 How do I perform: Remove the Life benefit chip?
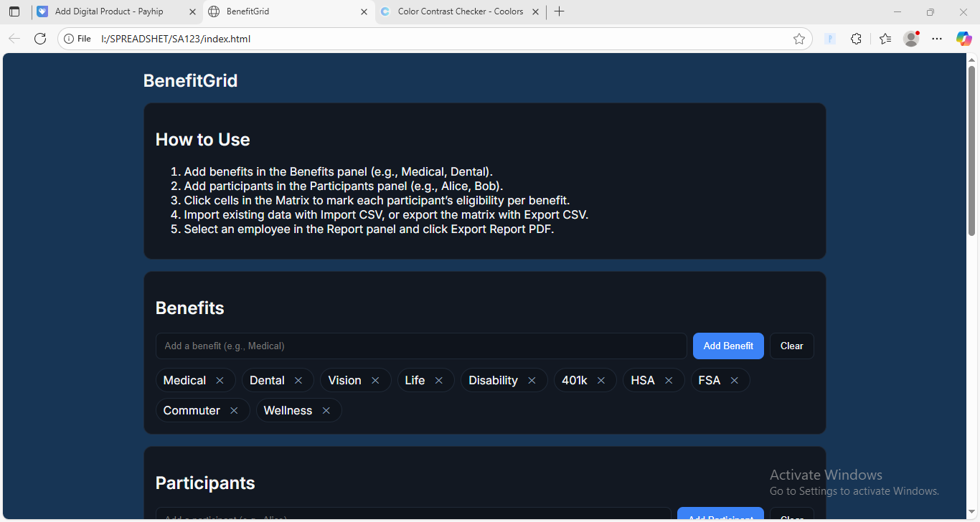439,381
